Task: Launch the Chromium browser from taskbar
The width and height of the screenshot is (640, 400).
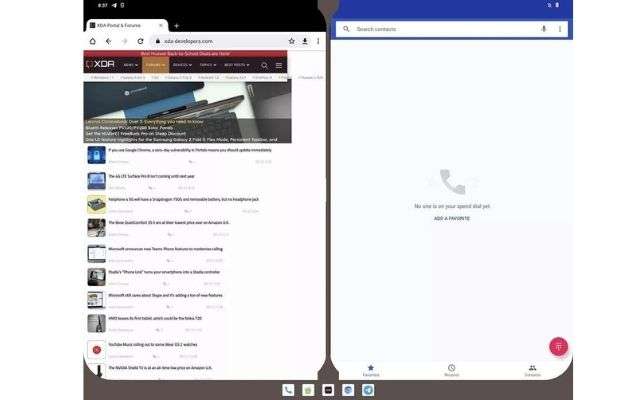Action: point(348,390)
